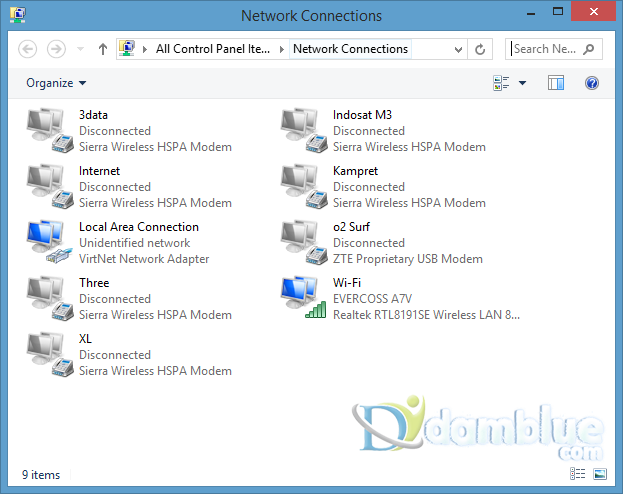This screenshot has width=623, height=494.
Task: Open the window system menu icon
Action: (x=18, y=15)
